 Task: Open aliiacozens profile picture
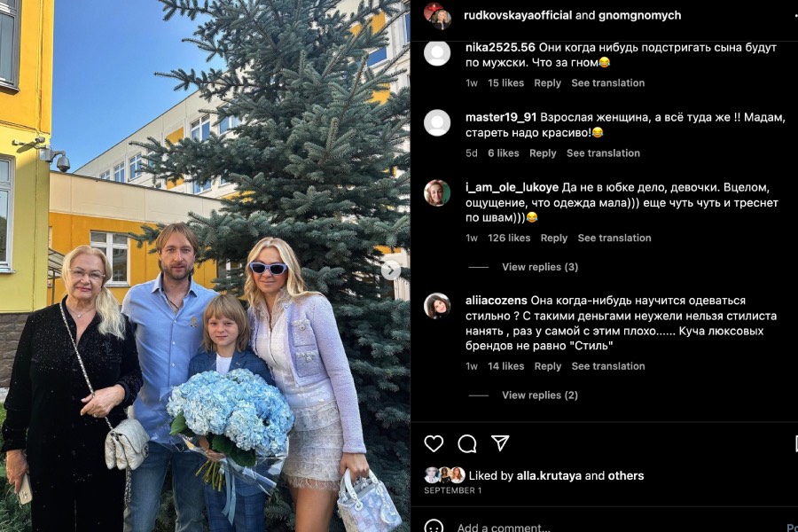[x=437, y=306]
